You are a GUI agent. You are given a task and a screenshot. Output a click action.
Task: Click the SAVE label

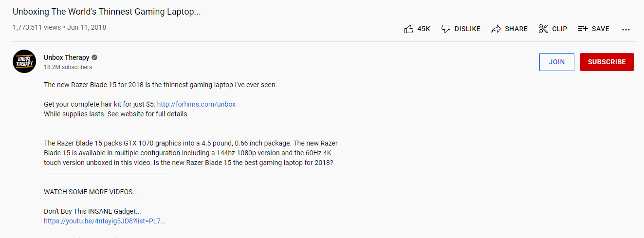click(601, 29)
